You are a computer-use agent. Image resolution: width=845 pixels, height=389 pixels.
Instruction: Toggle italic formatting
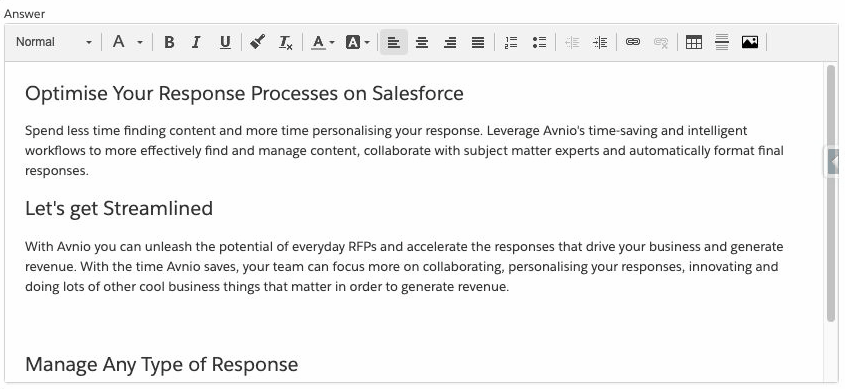click(x=197, y=42)
